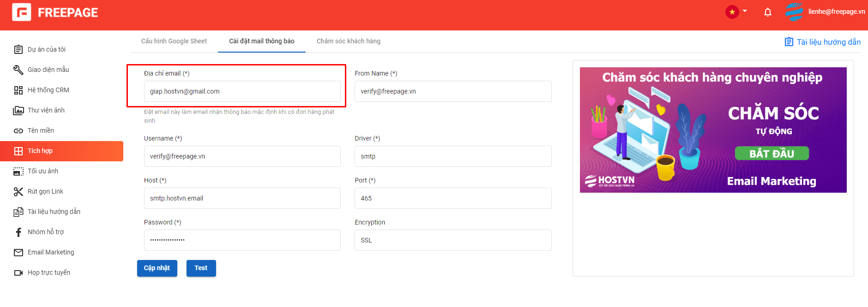Click the sidebar Tài liệu hướng dẫn document icon
This screenshot has width=868, height=307.
click(x=18, y=212)
